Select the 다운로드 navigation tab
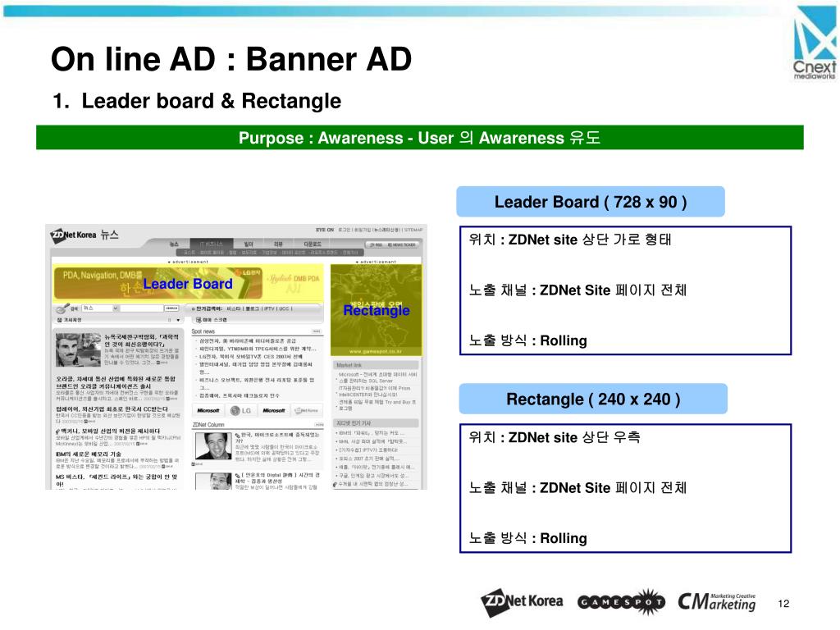The image size is (840, 630). 313,244
